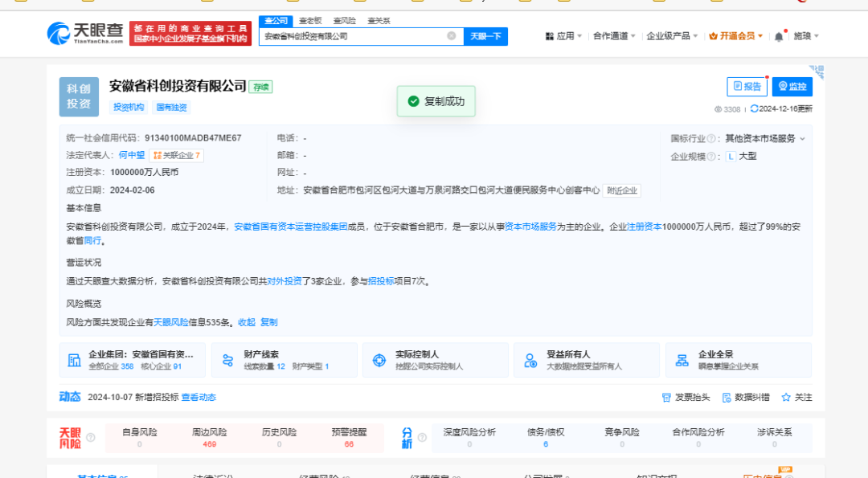Click the help icon beside 天眼风险
The image size is (868, 478).
coord(90,438)
